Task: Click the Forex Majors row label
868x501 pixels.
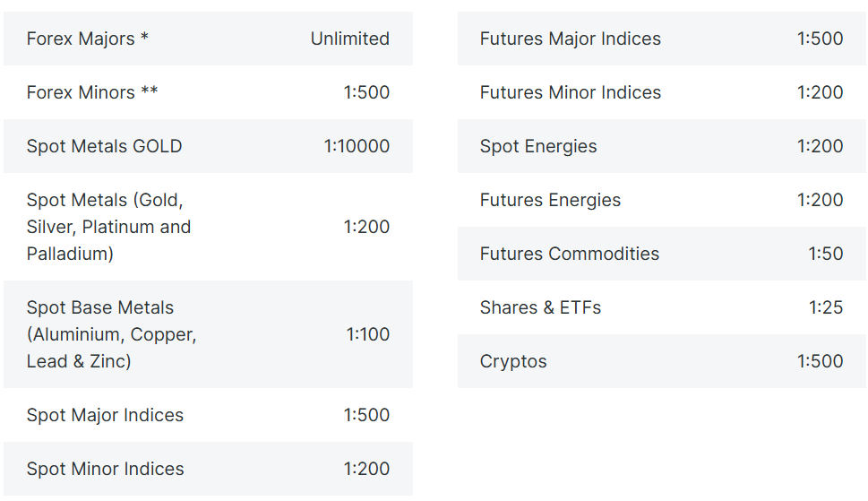Action: 87,39
